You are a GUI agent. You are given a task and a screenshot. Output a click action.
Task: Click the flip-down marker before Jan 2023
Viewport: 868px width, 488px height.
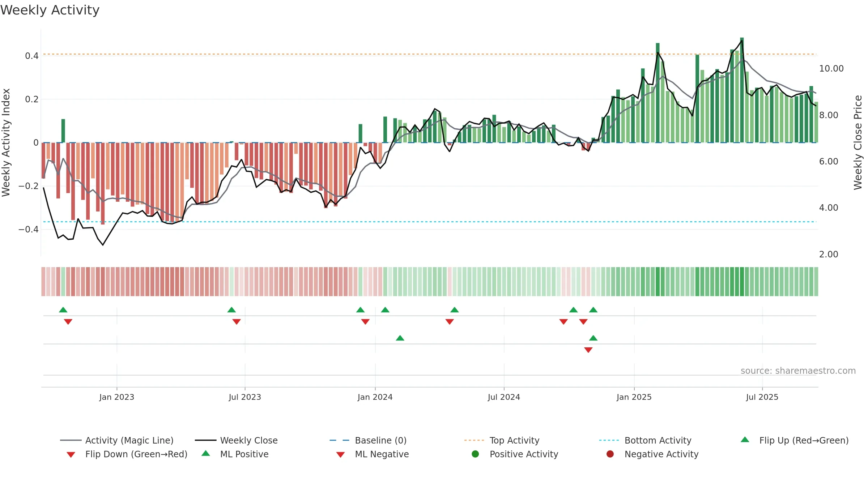pos(68,322)
